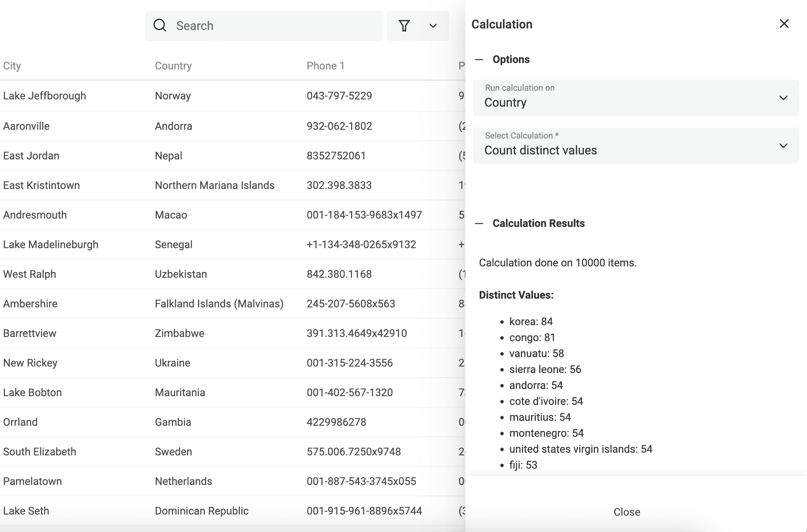Focus the Search input field

(x=265, y=26)
